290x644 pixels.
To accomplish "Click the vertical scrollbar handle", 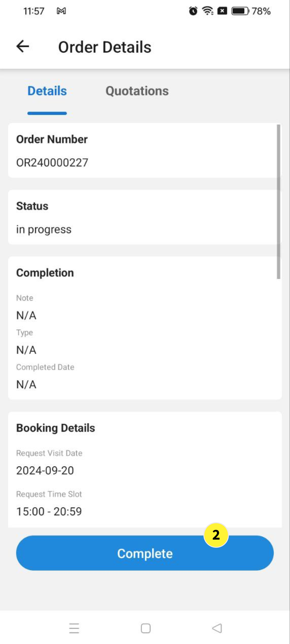I will (x=278, y=201).
